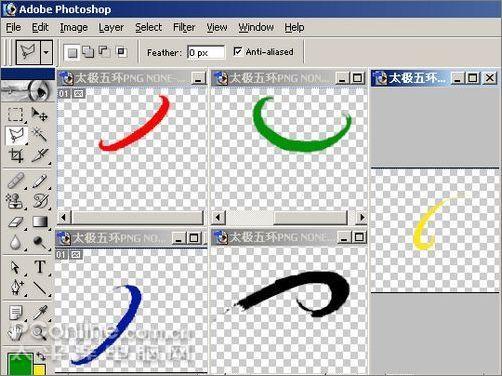This screenshot has width=502, height=376.
Task: Click the green foreground color swatch
Action: point(19,364)
